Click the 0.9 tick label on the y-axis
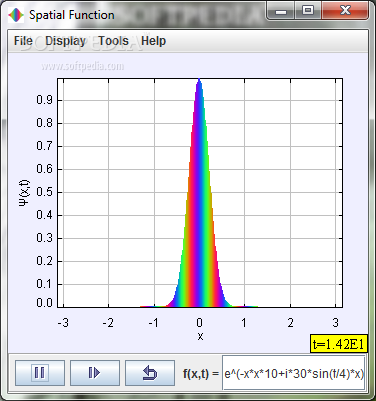The image size is (376, 401). point(45,100)
